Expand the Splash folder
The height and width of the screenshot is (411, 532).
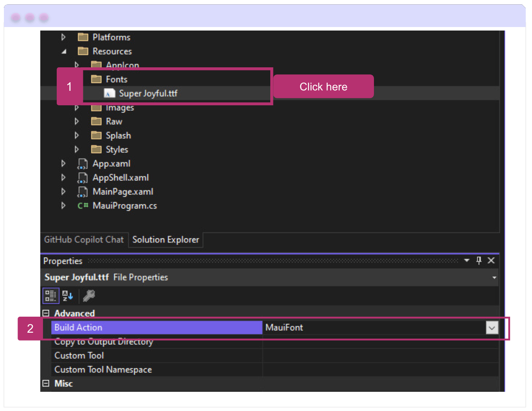[x=77, y=135]
